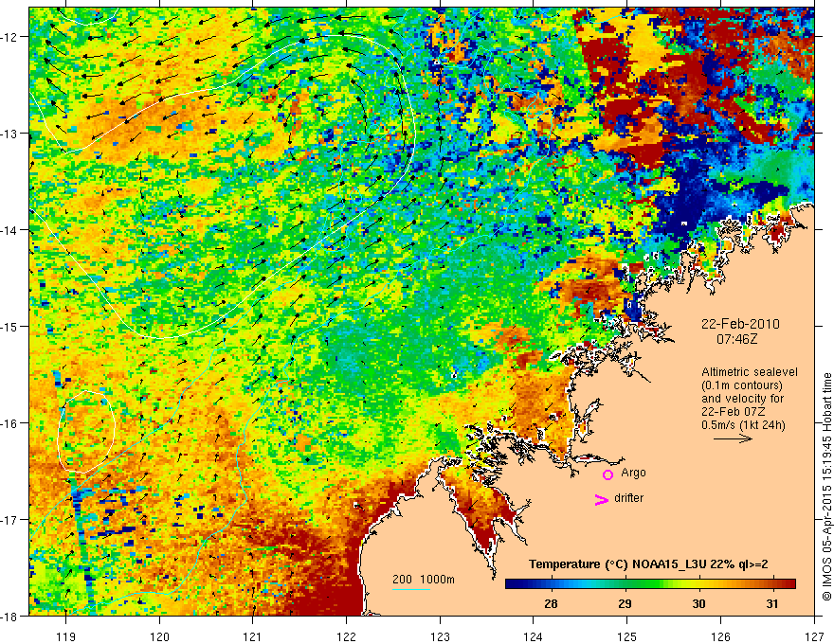This screenshot has height=644, width=834.
Task: Click the longitude label 123
Action: (x=440, y=636)
